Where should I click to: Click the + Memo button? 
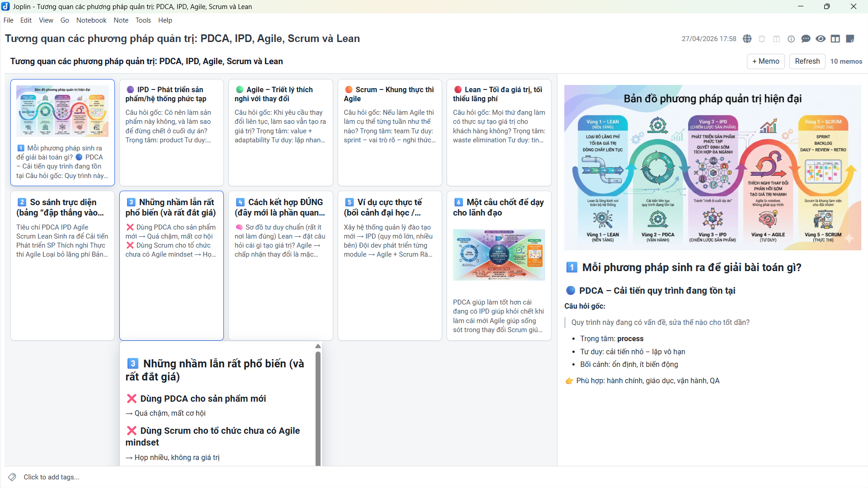coord(765,61)
